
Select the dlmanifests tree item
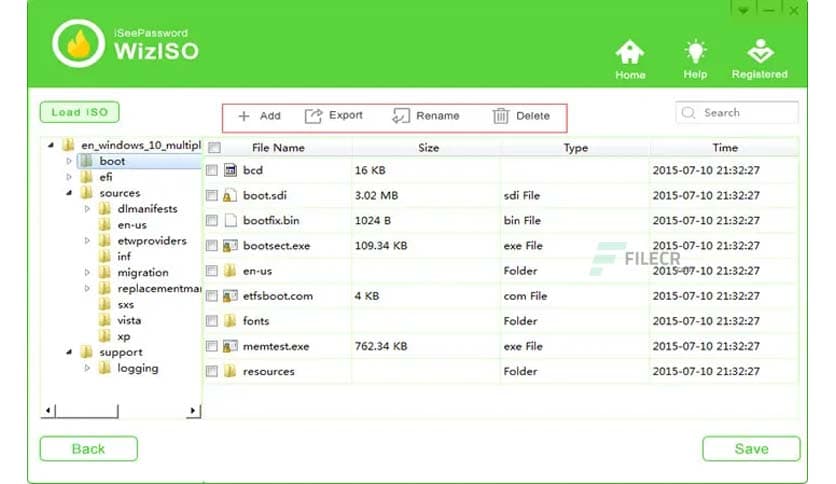tap(147, 209)
